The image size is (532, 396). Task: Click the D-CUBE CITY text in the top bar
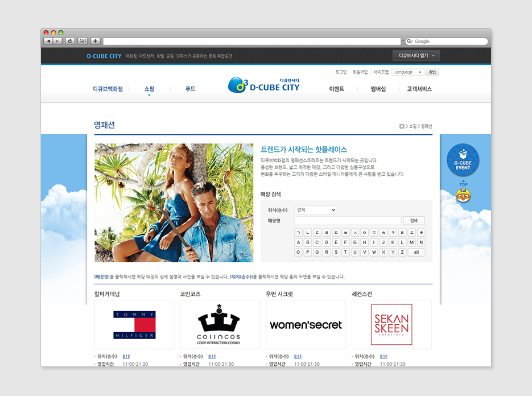(x=104, y=56)
